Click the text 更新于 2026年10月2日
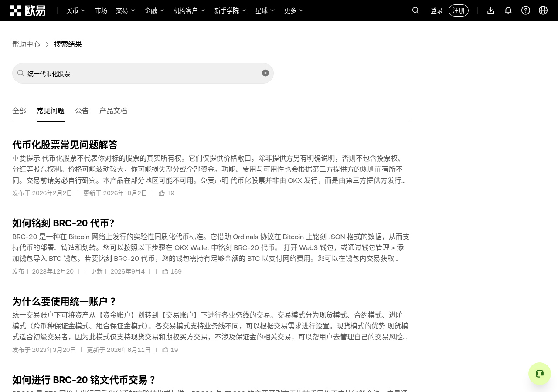Image resolution: width=558 pixels, height=392 pixels. (x=115, y=193)
